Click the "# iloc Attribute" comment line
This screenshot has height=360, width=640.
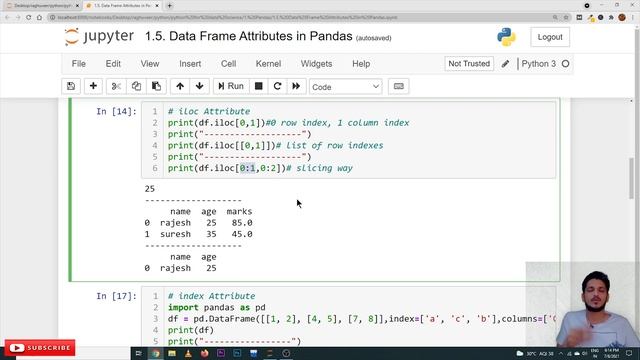[209, 111]
